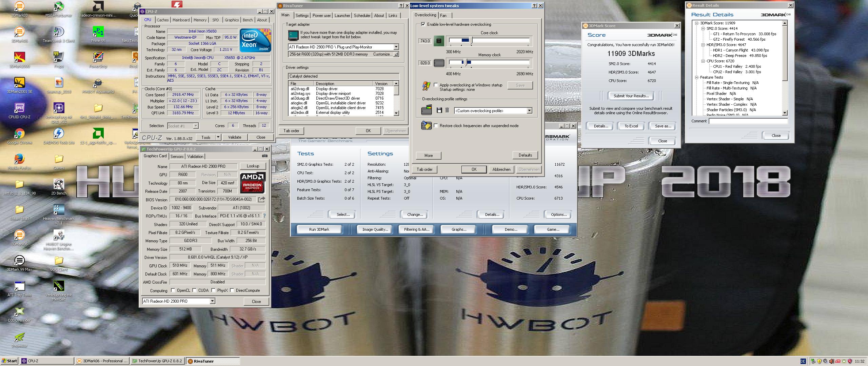Open the Google Chrome desktop shortcut
The height and width of the screenshot is (366, 868).
[19, 134]
